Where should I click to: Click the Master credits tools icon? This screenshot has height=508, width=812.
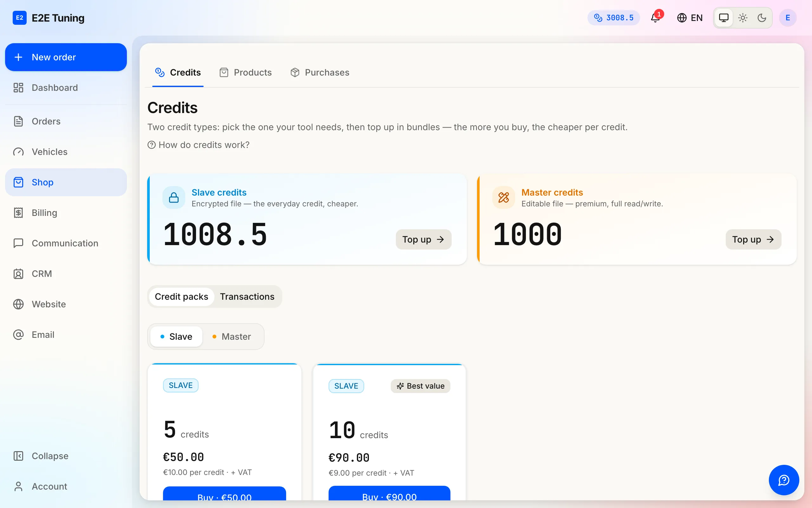coord(503,197)
